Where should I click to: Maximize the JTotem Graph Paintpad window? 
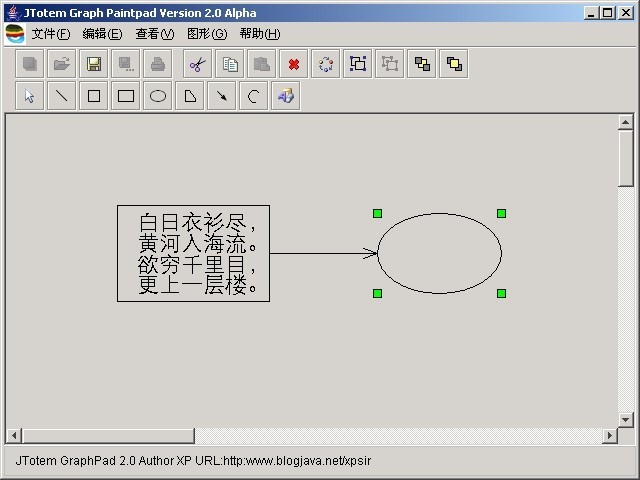tap(607, 13)
